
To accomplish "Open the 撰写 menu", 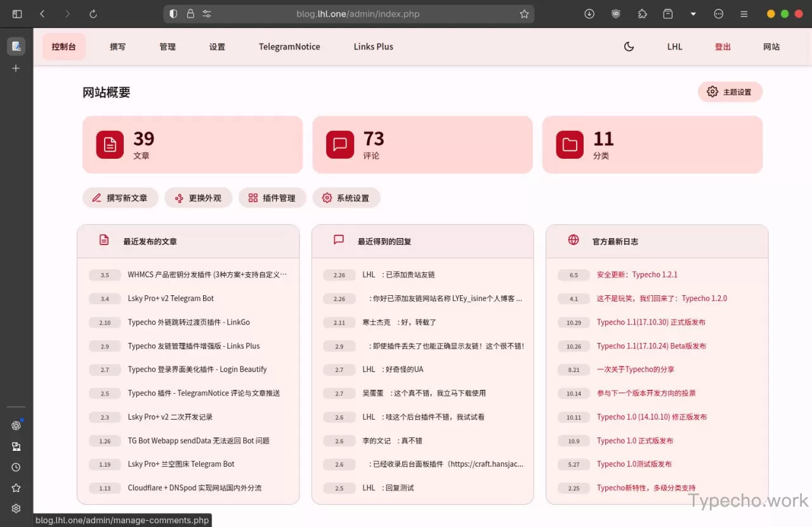I will (117, 46).
